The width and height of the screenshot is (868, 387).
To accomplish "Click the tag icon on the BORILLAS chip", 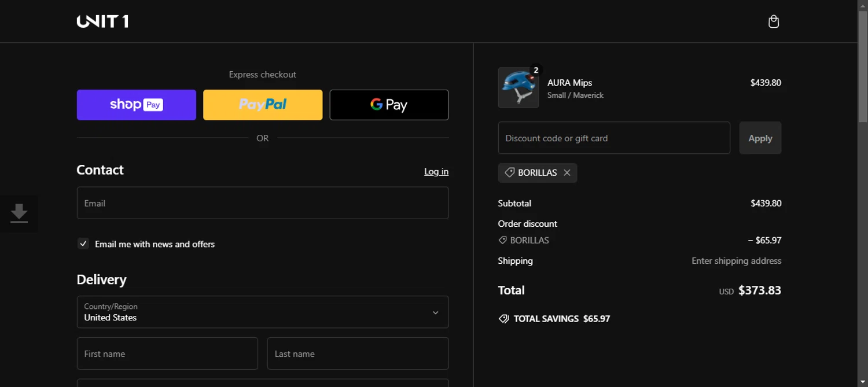I will click(x=509, y=172).
